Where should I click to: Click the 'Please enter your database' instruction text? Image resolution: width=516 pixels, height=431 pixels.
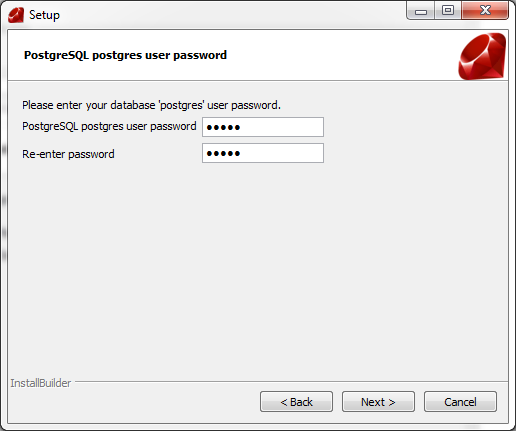pos(151,105)
